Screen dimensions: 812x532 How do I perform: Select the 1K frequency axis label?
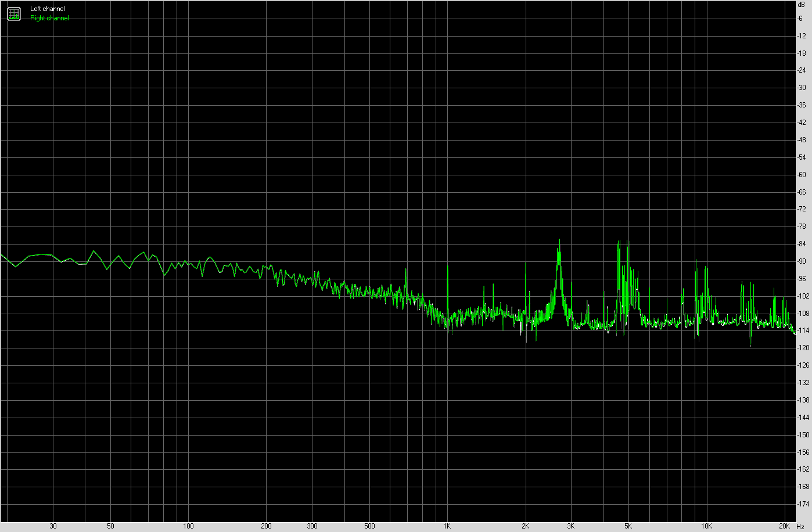(447, 526)
